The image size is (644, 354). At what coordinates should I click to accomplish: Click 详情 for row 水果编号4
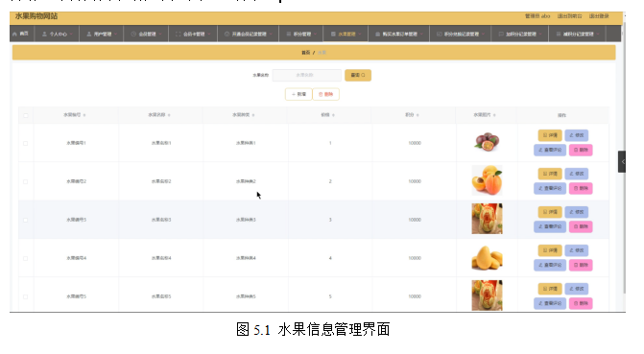click(550, 250)
